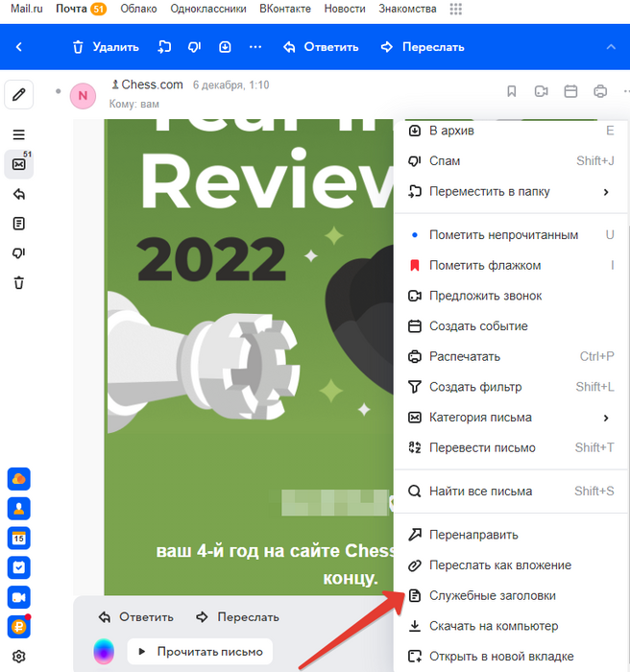Viewport: 630px width, 672px height.
Task: Choose Открыть в новой вкладке menu item
Action: [511, 657]
